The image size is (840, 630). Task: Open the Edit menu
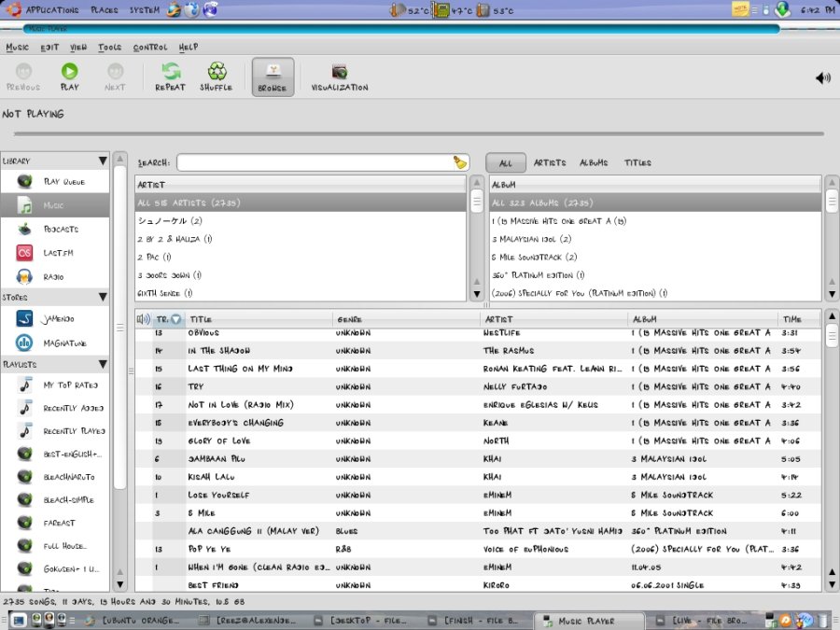pos(49,48)
